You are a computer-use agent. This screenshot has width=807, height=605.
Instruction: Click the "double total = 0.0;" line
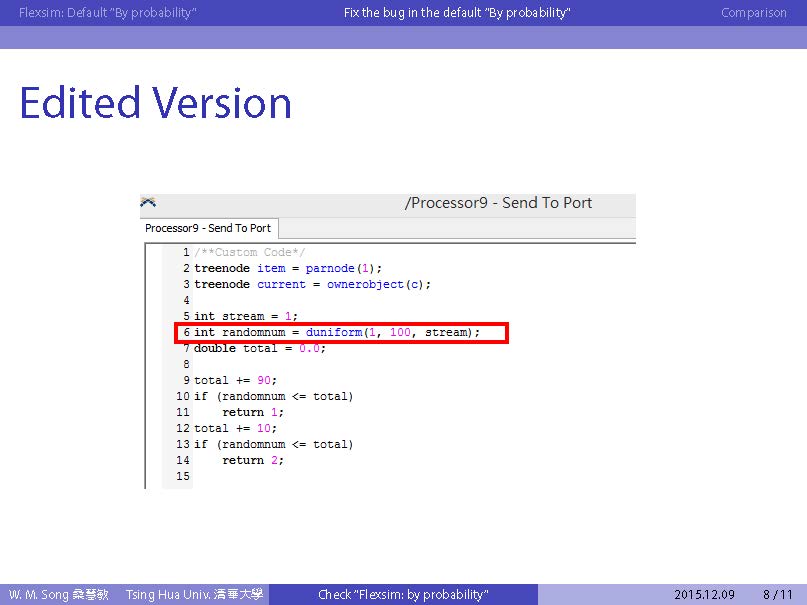260,348
